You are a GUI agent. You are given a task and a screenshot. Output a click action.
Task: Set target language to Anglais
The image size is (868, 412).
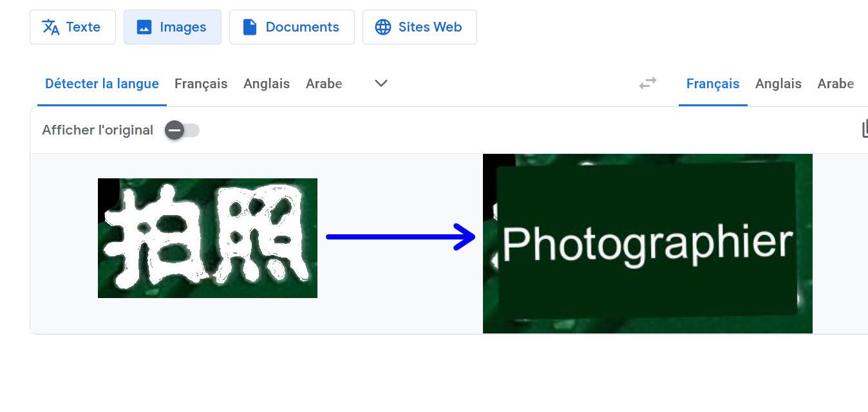pos(778,84)
